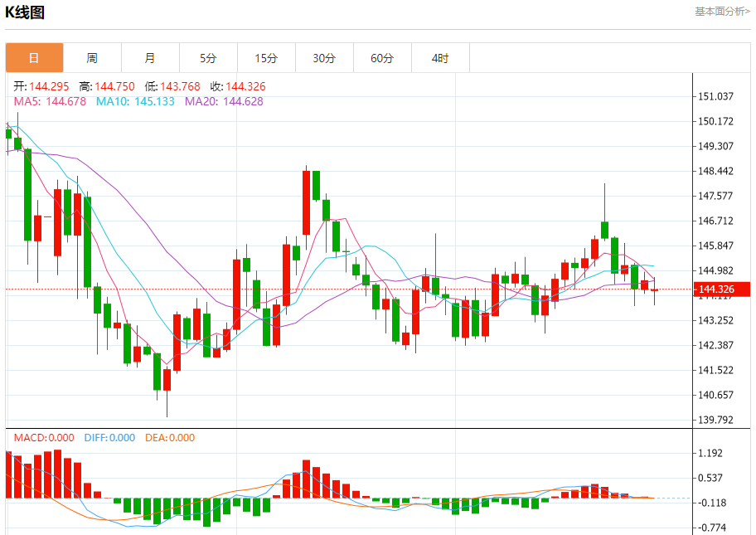
Task: Click the MA5: 144.678 indicator label
Action: tap(50, 101)
